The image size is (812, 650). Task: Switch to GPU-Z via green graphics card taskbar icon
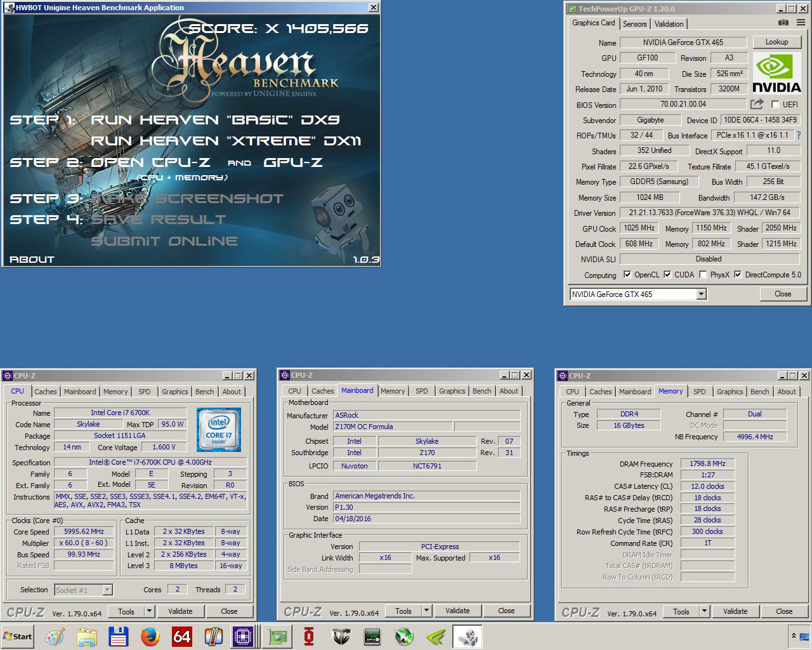[x=277, y=637]
